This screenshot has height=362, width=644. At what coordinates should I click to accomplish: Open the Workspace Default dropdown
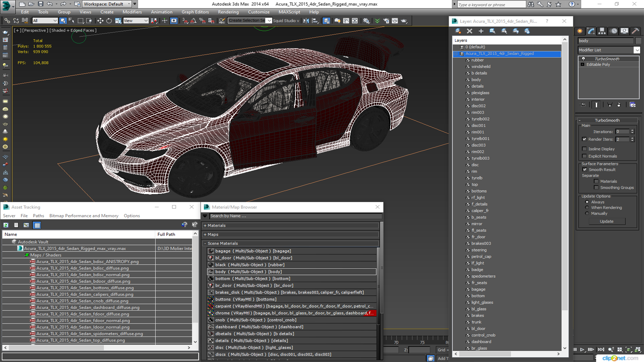(x=107, y=4)
